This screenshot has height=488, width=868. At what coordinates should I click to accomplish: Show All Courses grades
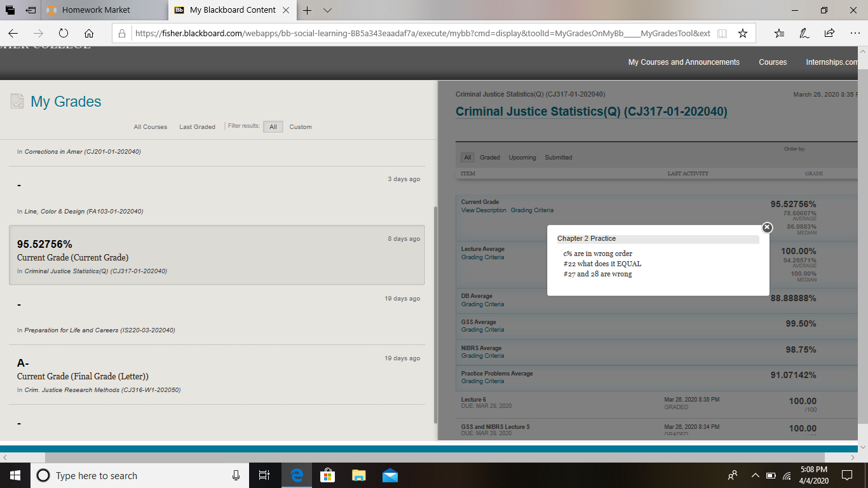click(151, 127)
